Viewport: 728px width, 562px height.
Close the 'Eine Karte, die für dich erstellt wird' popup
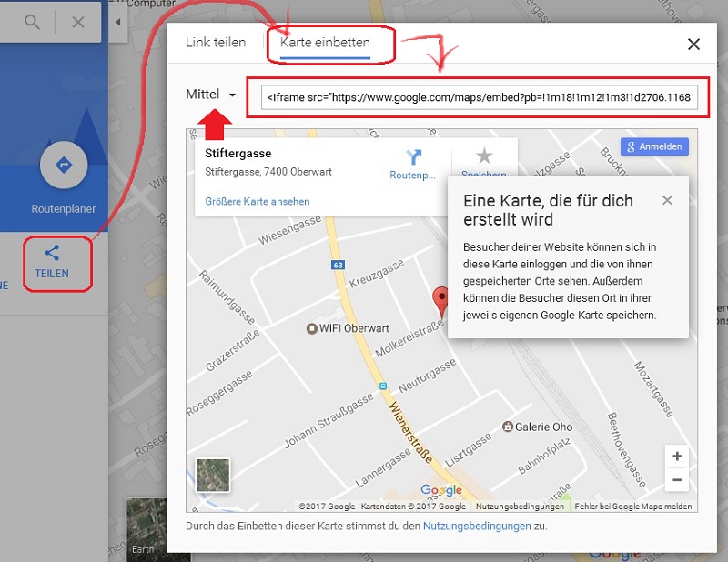[x=667, y=200]
